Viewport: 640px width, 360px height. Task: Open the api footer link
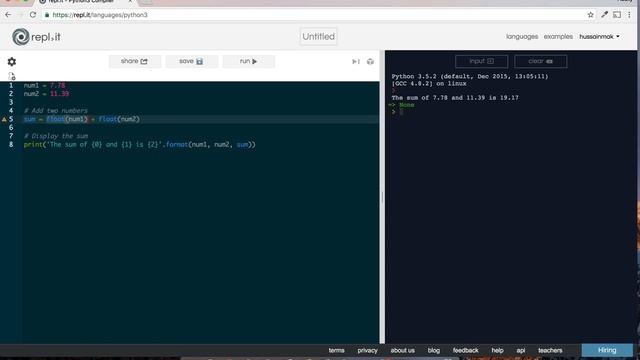click(521, 350)
